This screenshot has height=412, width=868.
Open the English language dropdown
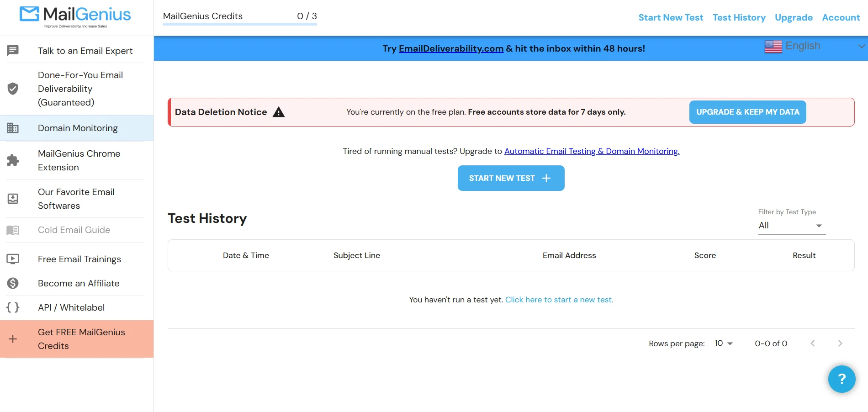[815, 46]
